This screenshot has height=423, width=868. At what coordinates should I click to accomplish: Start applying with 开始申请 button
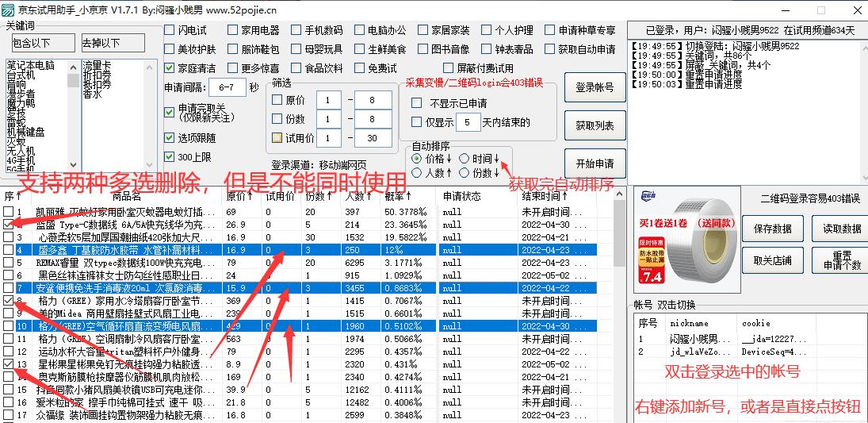click(595, 163)
